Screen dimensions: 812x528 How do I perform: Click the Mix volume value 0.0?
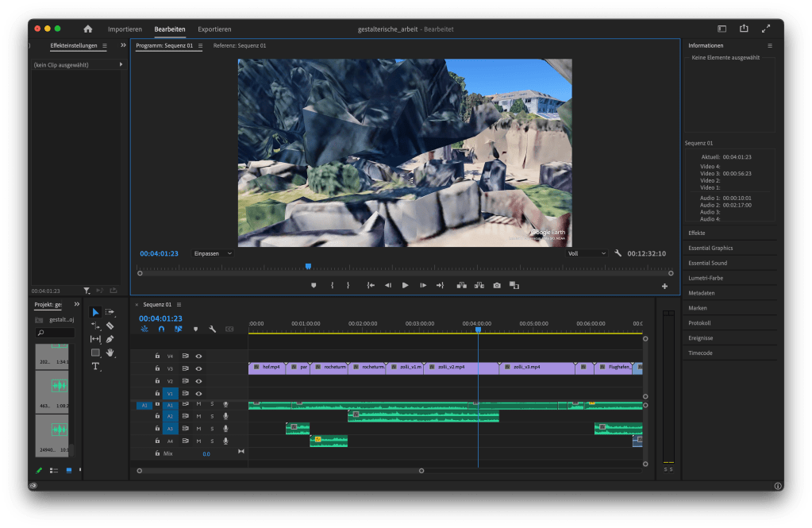tap(206, 453)
